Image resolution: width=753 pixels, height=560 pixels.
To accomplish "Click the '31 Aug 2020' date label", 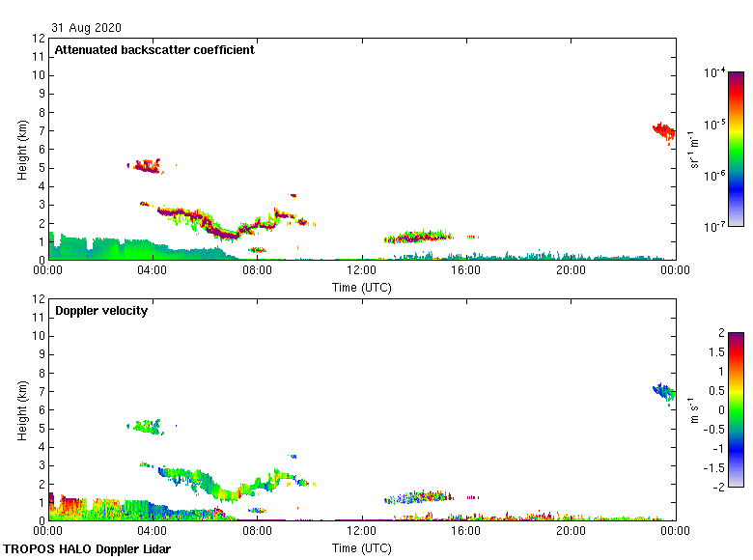I will tap(87, 28).
